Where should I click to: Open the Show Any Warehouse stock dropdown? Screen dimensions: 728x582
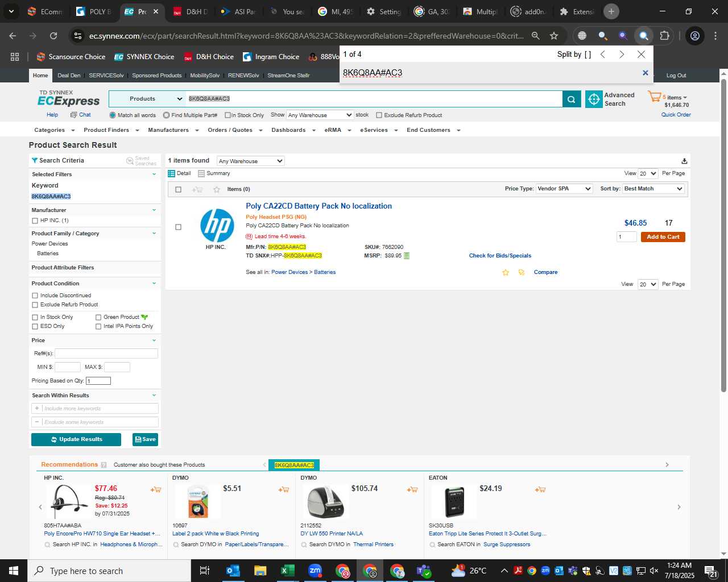point(320,115)
